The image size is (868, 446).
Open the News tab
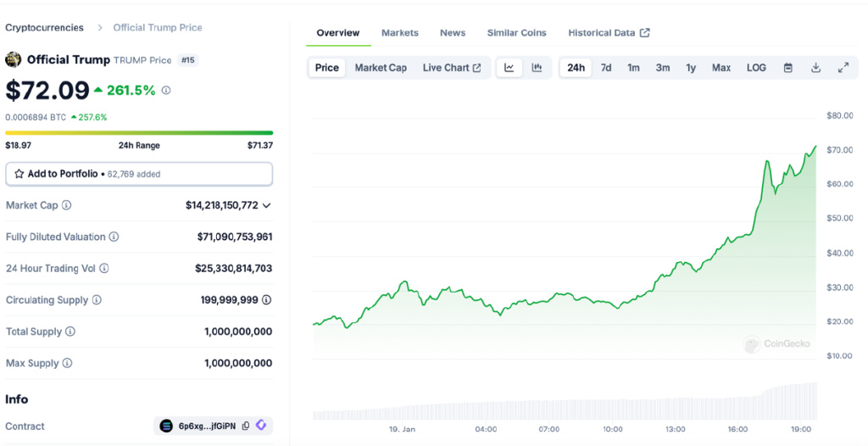point(453,33)
